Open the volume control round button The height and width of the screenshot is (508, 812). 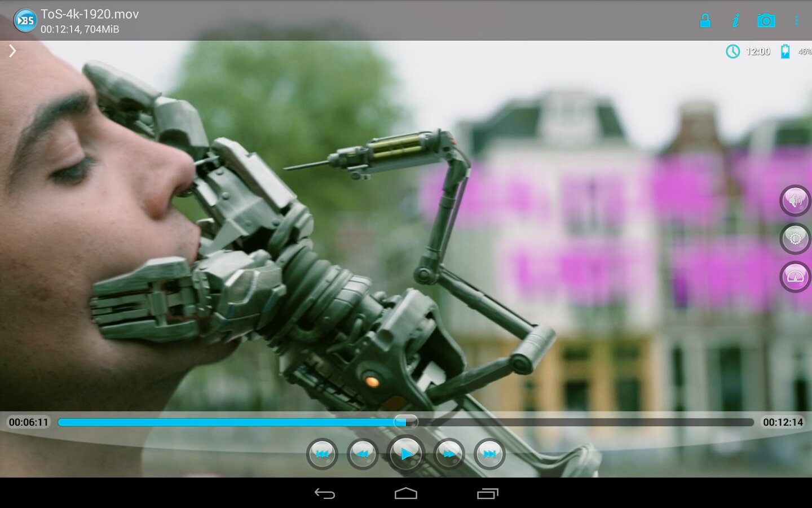[795, 200]
